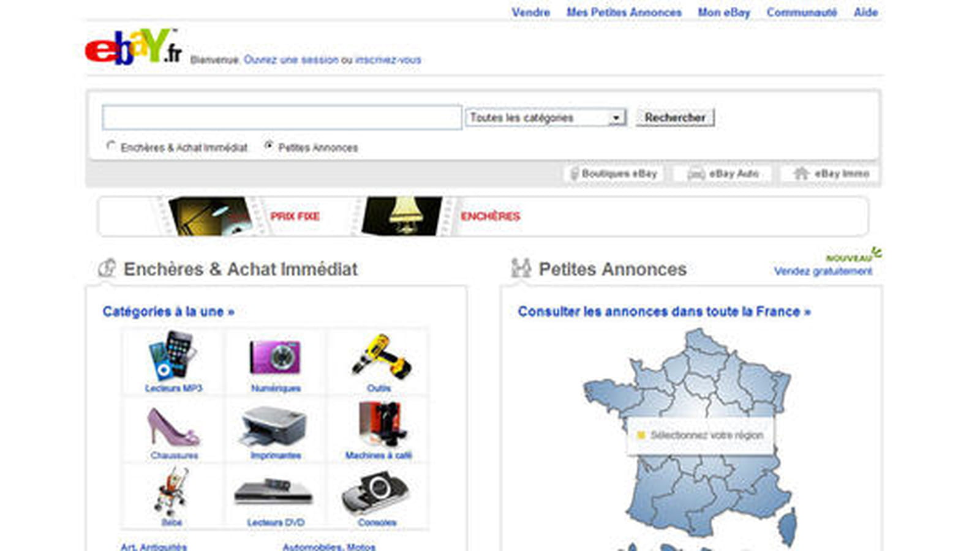The width and height of the screenshot is (980, 551).
Task: Click the inscrivez-vous link
Action: coord(388,59)
